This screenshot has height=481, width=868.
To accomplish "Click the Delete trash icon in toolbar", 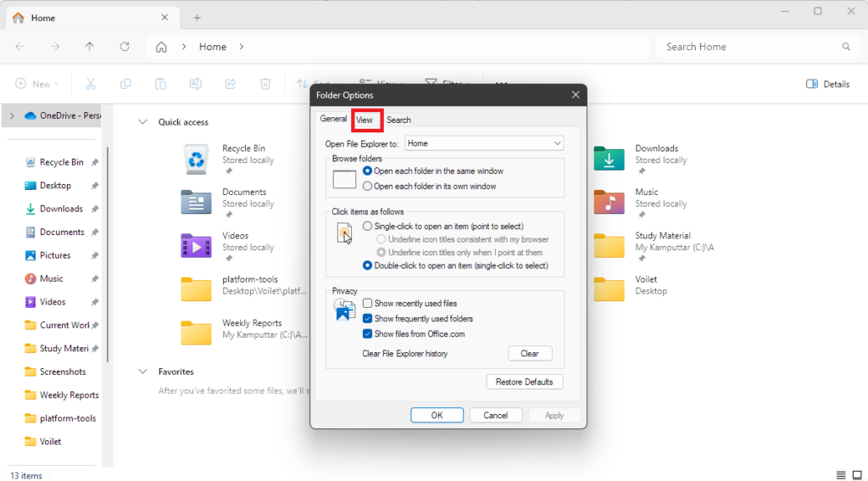I will 265,84.
